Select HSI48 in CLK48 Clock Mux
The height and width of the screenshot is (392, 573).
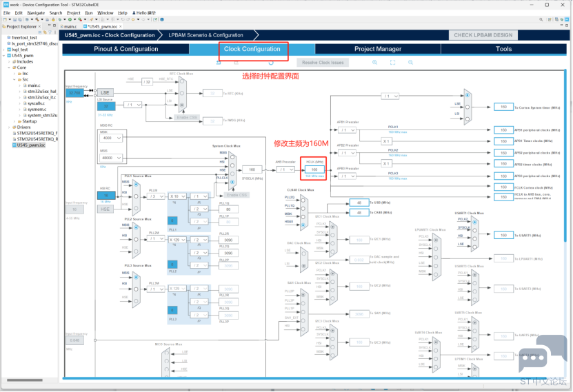coord(303,225)
